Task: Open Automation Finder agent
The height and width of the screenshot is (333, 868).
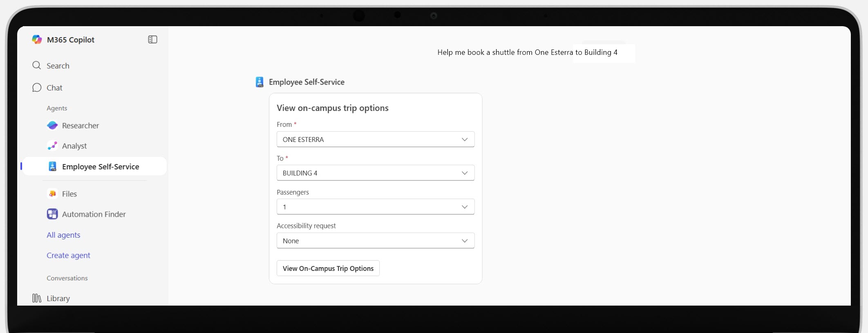Action: (94, 214)
